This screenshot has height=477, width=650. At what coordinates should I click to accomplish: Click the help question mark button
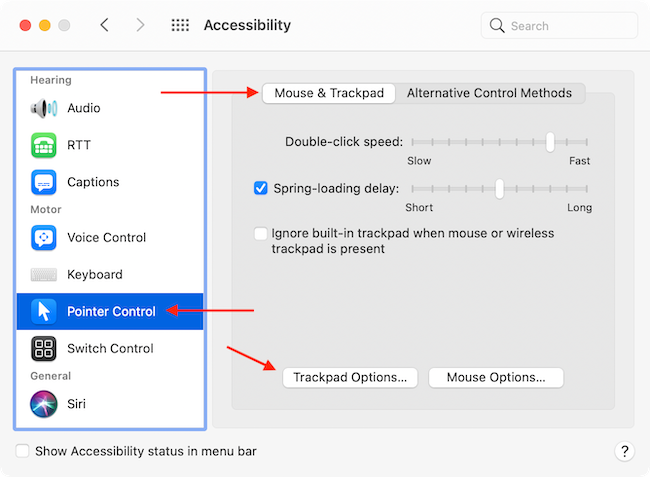pos(624,451)
